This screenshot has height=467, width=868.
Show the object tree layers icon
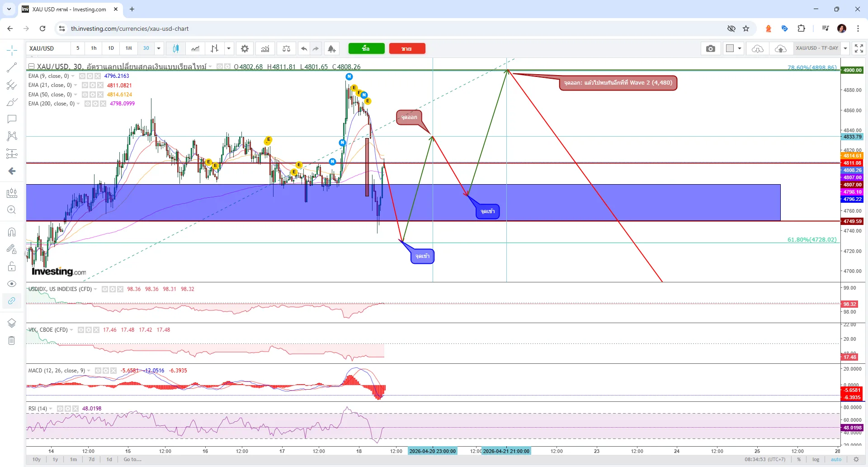tap(12, 323)
